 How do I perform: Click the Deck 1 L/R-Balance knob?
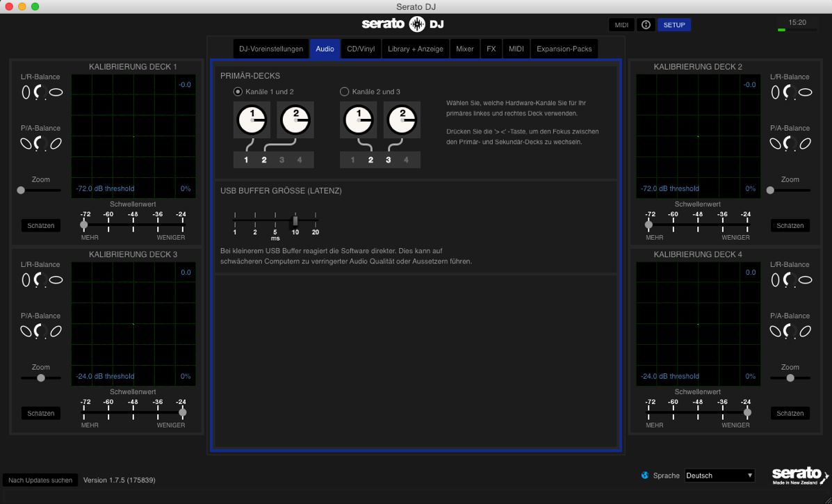click(x=40, y=92)
